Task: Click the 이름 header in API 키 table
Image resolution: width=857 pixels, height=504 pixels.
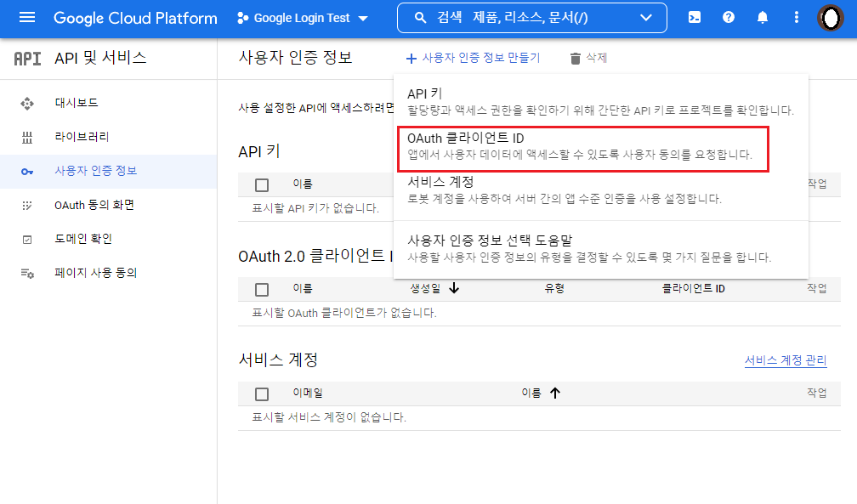Action: 303,184
